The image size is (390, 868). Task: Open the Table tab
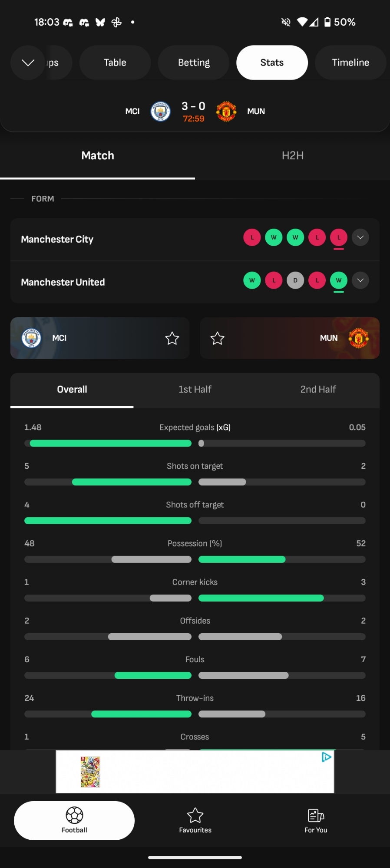click(115, 63)
